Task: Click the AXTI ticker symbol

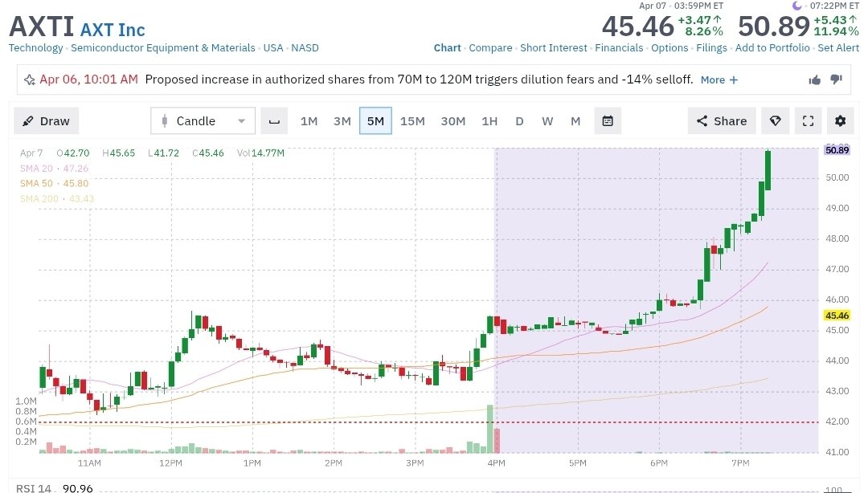Action: 42,26
